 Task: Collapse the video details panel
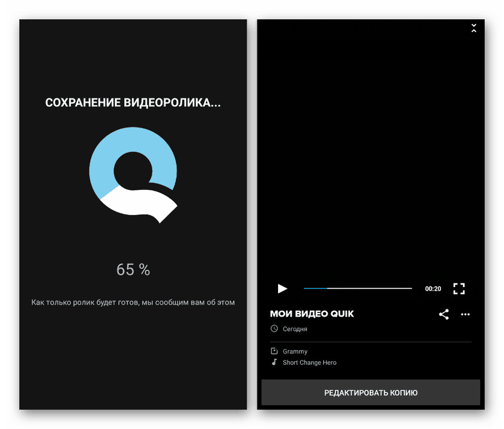point(473,28)
